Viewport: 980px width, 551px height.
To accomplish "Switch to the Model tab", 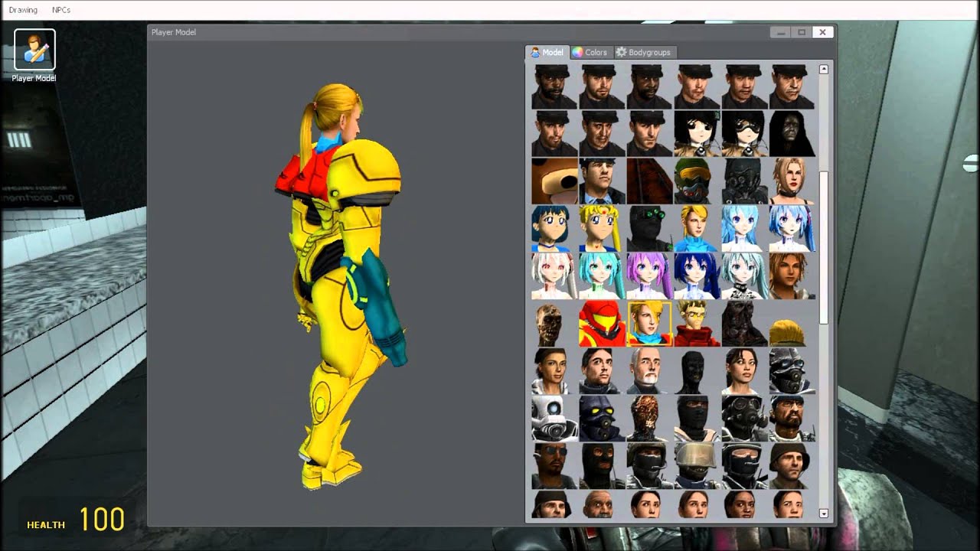I will point(547,52).
